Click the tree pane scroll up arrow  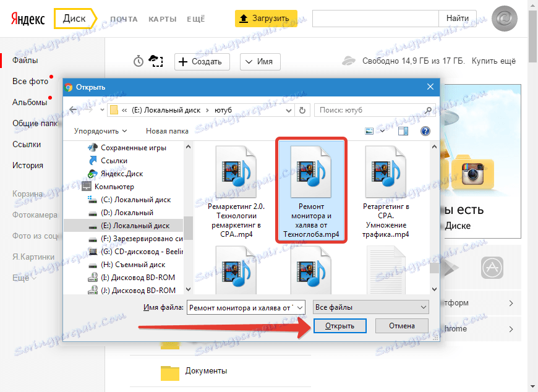click(x=189, y=147)
